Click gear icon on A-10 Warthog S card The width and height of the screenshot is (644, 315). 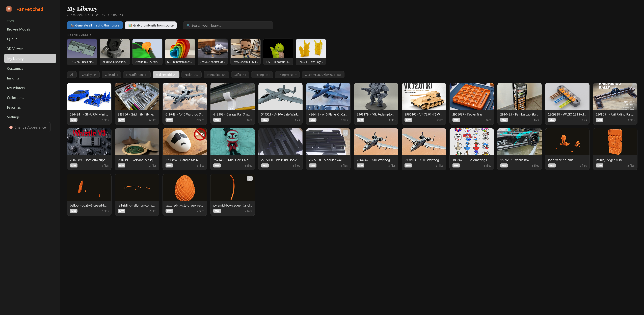coord(202,88)
